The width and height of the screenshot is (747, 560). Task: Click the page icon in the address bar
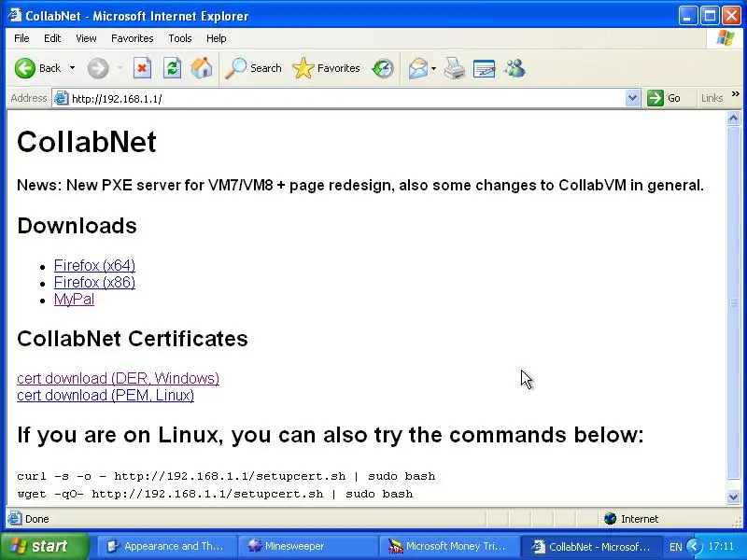[x=61, y=99]
